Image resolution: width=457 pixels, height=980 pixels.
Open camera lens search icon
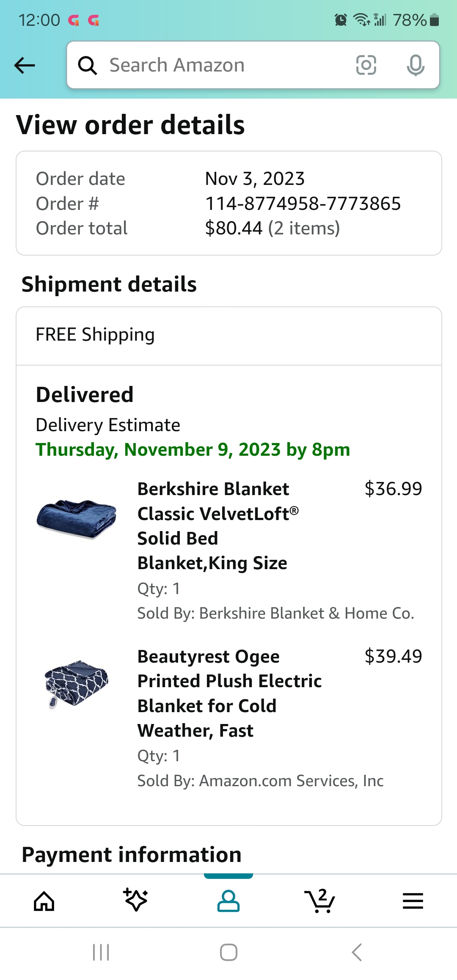click(366, 65)
